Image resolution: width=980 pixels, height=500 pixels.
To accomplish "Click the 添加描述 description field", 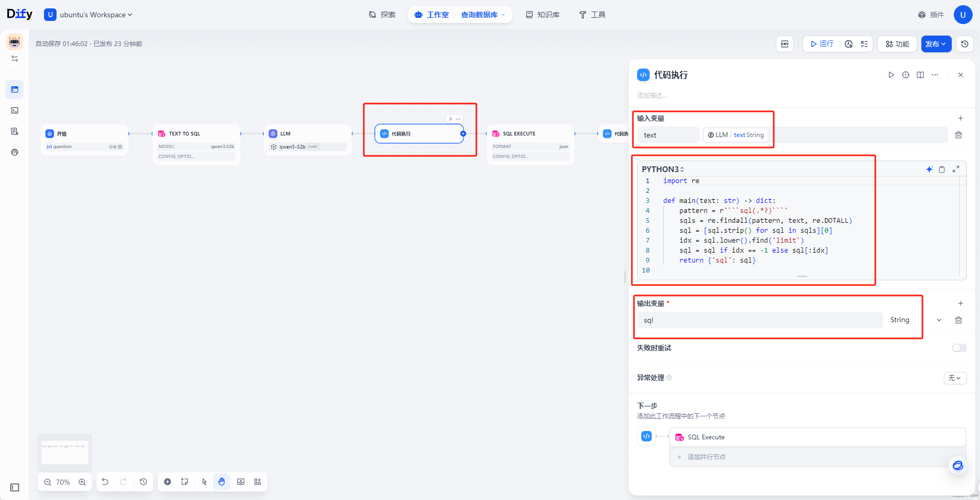I will coord(652,95).
